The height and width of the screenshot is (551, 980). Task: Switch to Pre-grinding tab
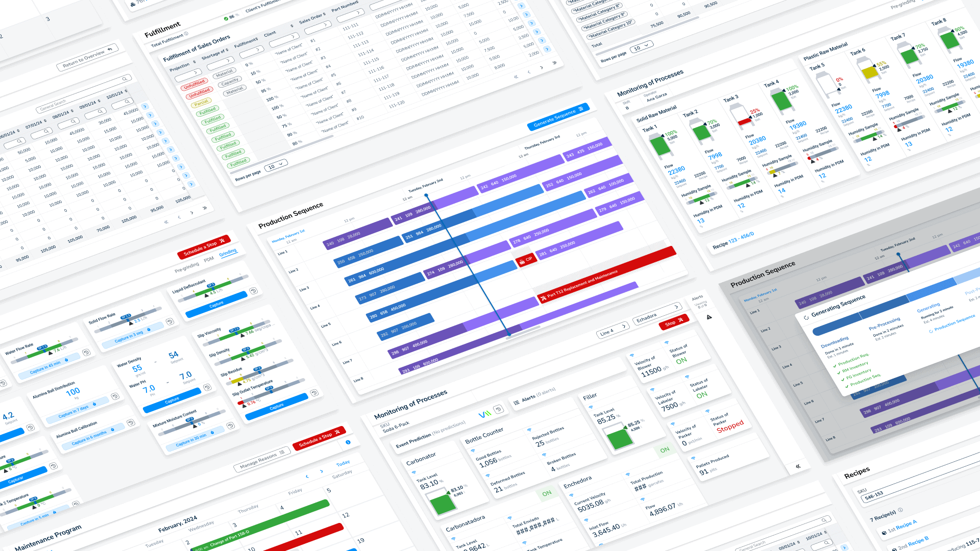tap(187, 267)
